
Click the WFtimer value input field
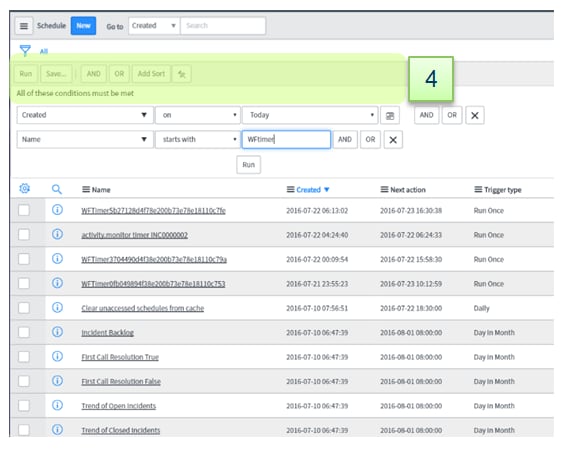(x=286, y=139)
